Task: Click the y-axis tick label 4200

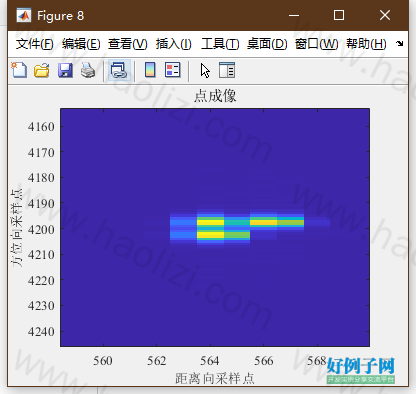Action: 41,229
